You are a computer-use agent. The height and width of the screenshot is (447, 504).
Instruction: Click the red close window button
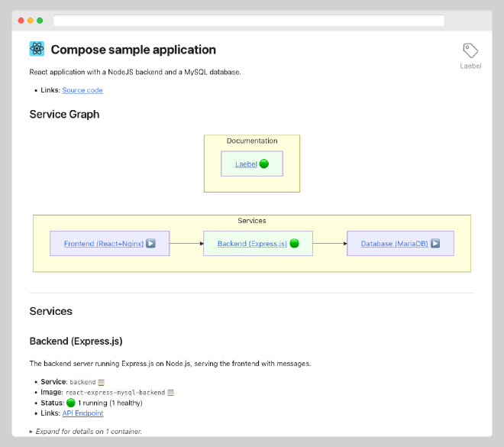coord(21,21)
